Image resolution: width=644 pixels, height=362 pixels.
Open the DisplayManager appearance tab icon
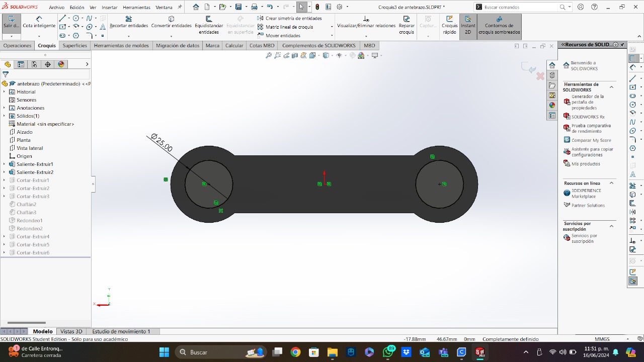61,64
